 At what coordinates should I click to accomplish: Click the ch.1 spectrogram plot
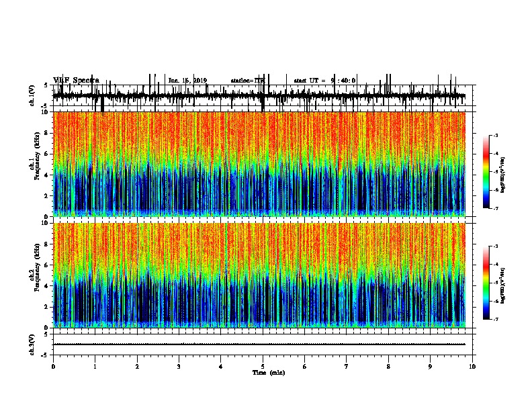(x=259, y=164)
